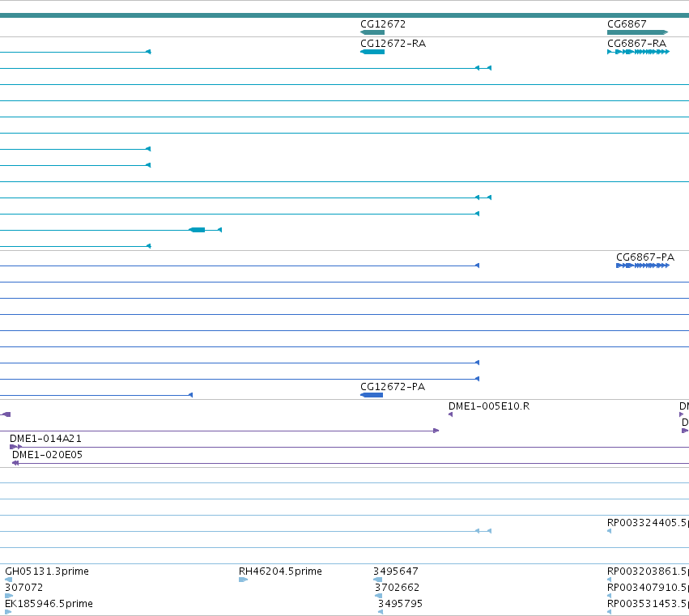Select the 307072 feature label
The height and width of the screenshot is (616, 689).
coord(23,588)
